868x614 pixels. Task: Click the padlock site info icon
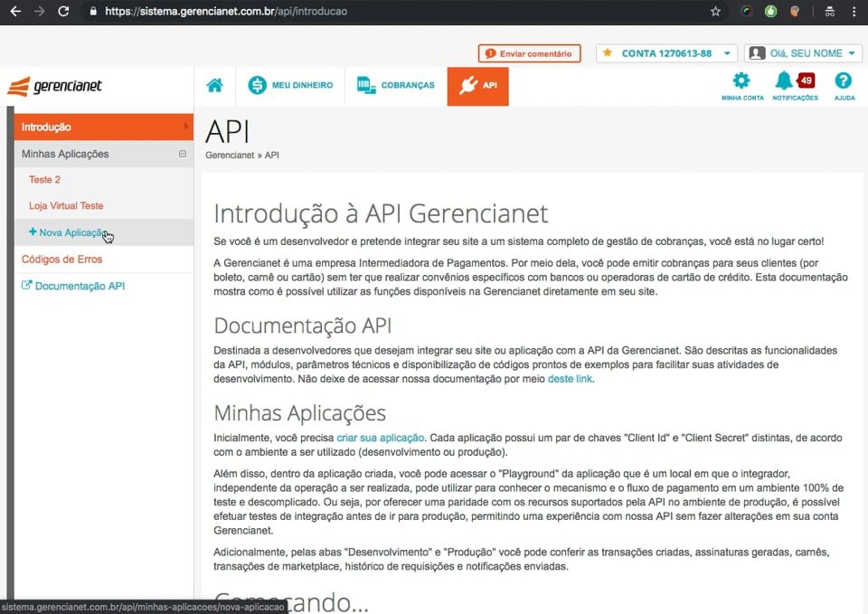93,11
